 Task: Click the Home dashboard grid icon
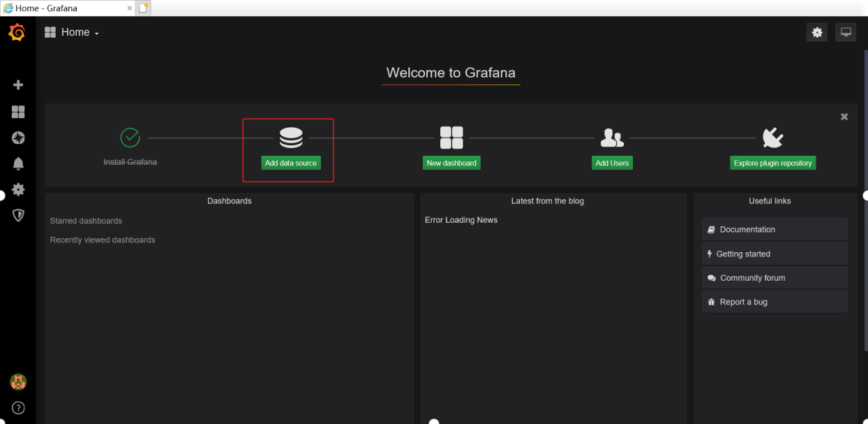50,32
